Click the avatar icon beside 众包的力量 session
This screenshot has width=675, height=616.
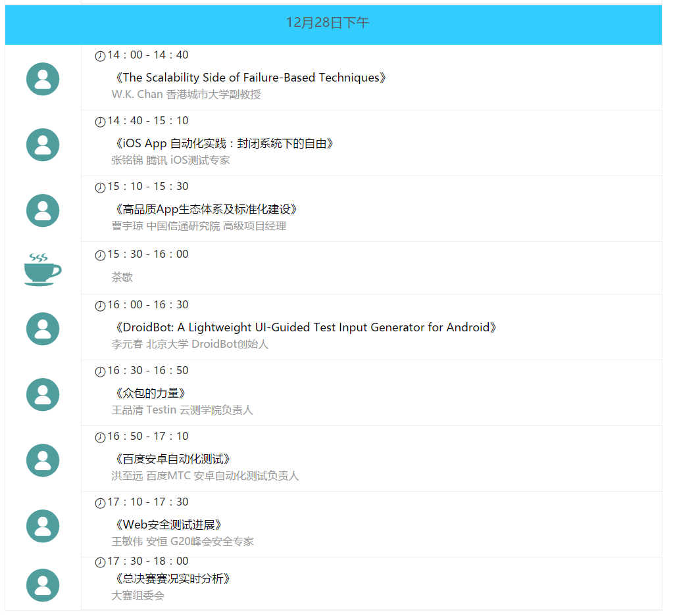click(43, 395)
